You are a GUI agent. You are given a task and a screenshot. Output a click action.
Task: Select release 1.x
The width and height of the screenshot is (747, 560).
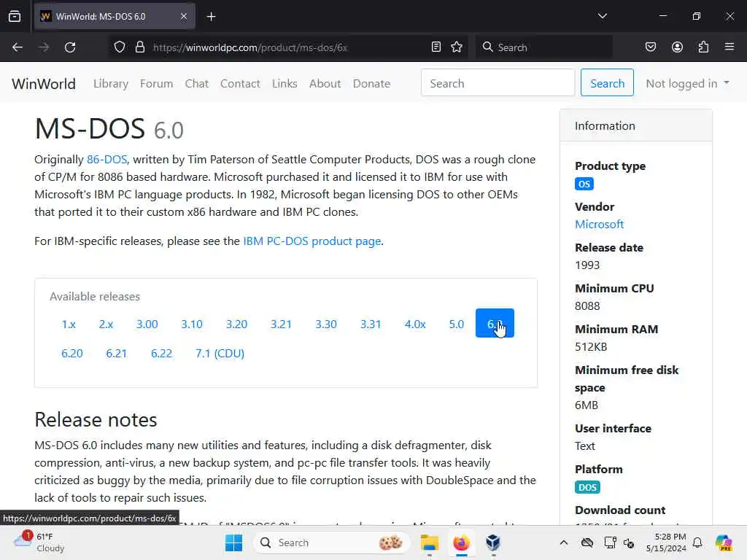coord(69,324)
